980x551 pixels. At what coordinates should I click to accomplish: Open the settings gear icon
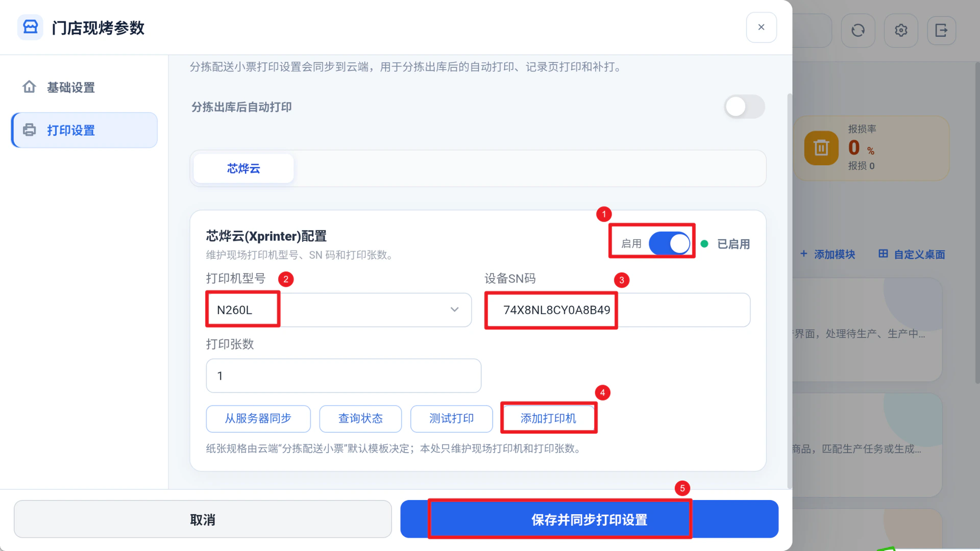901,31
